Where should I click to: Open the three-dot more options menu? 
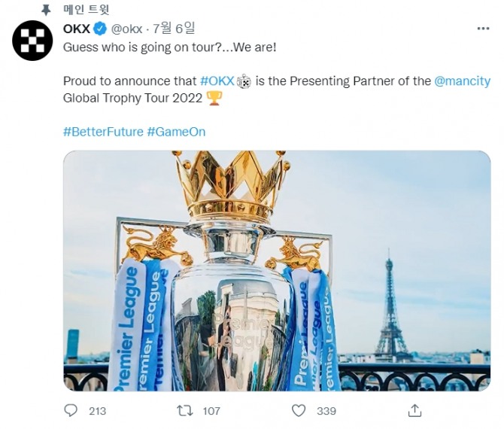(483, 29)
